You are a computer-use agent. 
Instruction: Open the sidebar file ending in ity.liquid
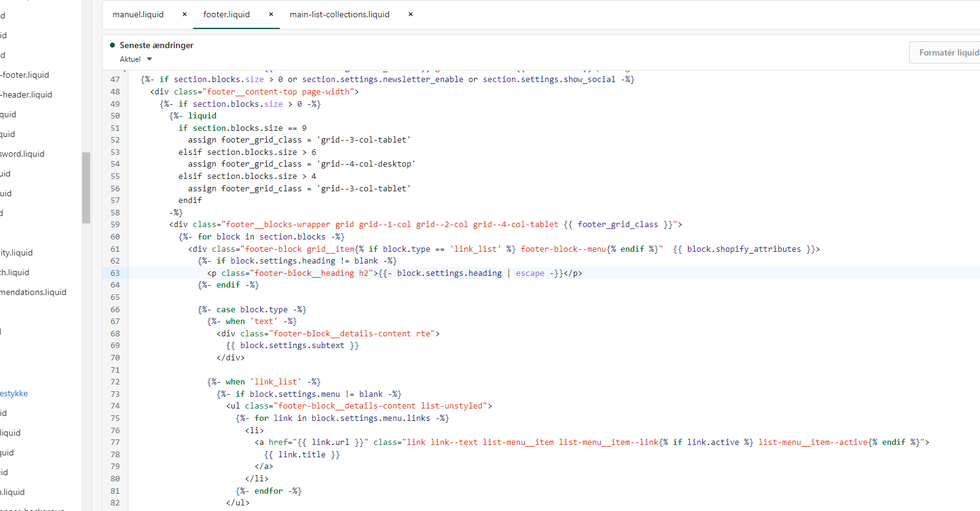(x=17, y=252)
